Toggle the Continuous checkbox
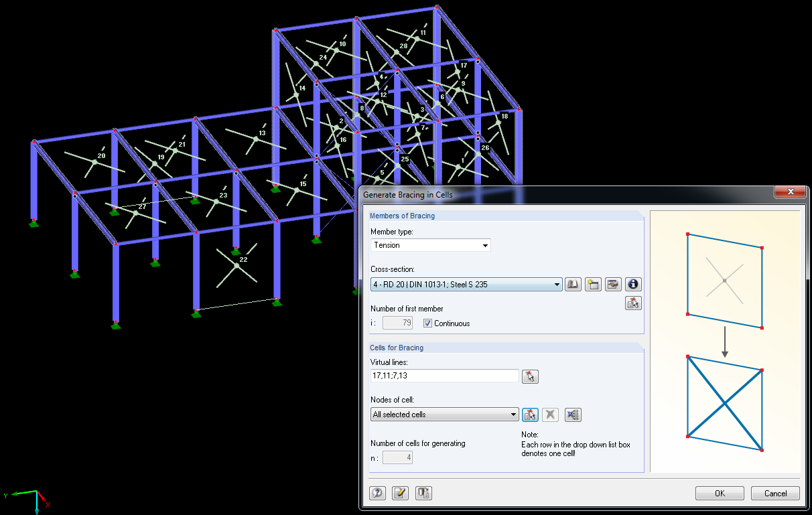Viewport: 812px width, 515px height. pos(427,323)
